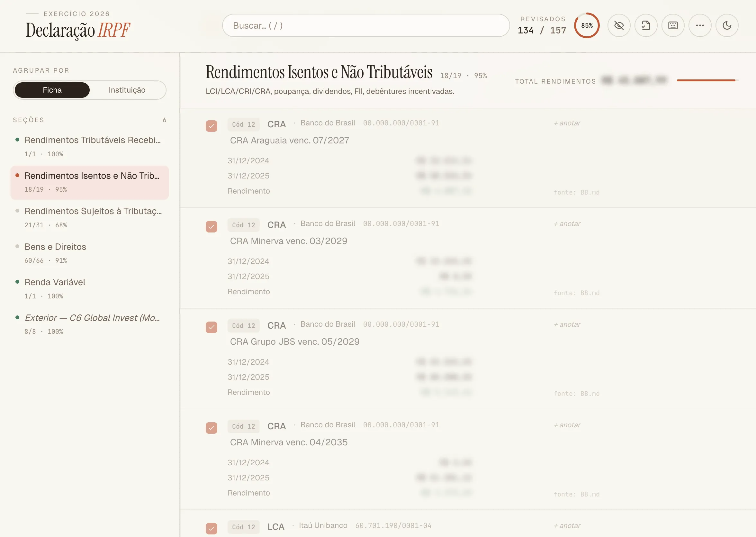This screenshot has width=756, height=537.
Task: Click CNPJ 60.701.190/0001-04 text
Action: click(x=393, y=525)
